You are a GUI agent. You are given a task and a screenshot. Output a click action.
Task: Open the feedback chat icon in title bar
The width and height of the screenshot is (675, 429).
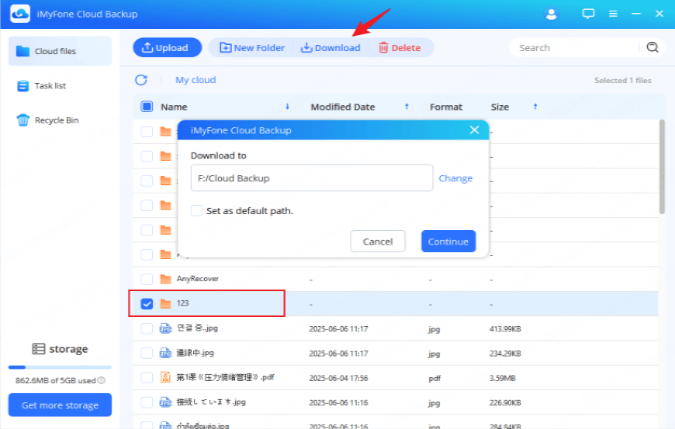click(588, 14)
